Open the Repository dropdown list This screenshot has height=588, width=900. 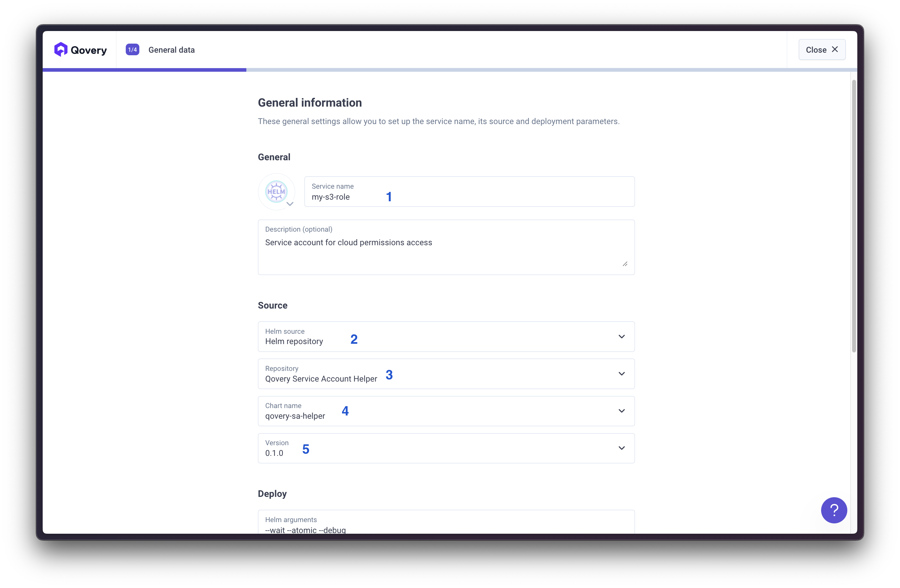(x=621, y=374)
